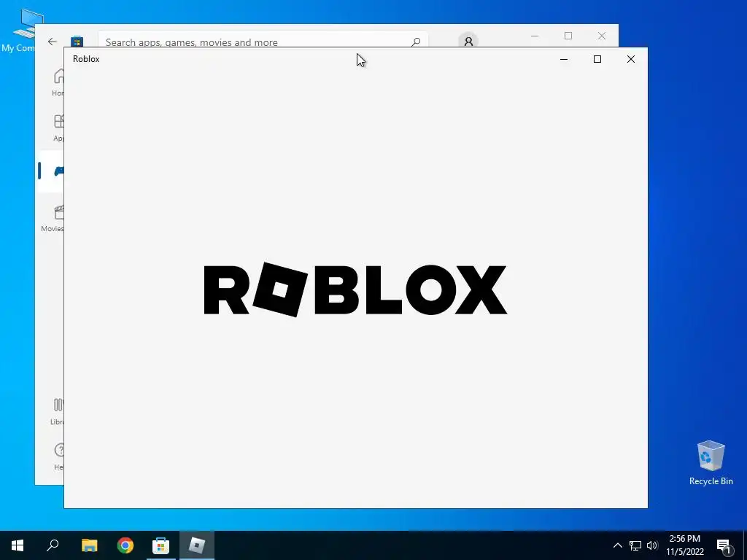Click the Roblox window title text

tap(86, 59)
